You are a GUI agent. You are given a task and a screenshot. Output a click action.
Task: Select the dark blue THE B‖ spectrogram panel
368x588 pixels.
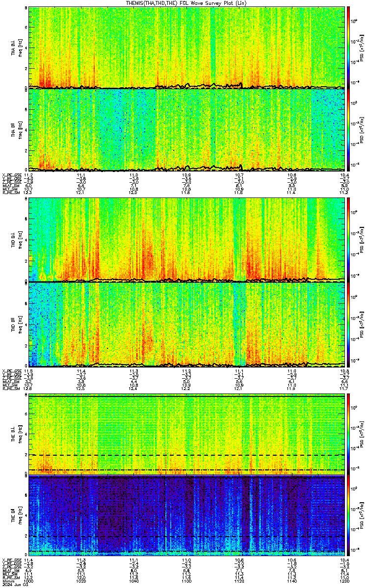pyautogui.click(x=186, y=515)
